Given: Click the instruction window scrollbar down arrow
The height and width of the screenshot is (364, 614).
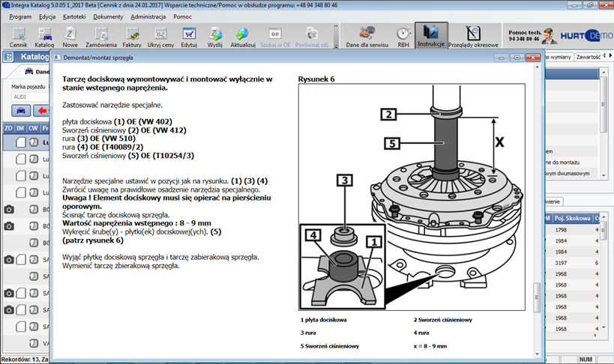Looking at the screenshot, I should [537, 354].
